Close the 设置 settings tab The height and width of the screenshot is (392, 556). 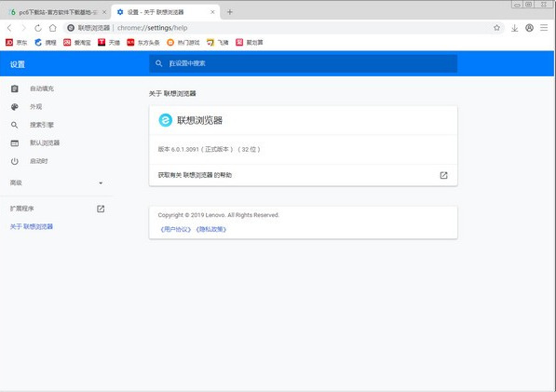[x=212, y=12]
